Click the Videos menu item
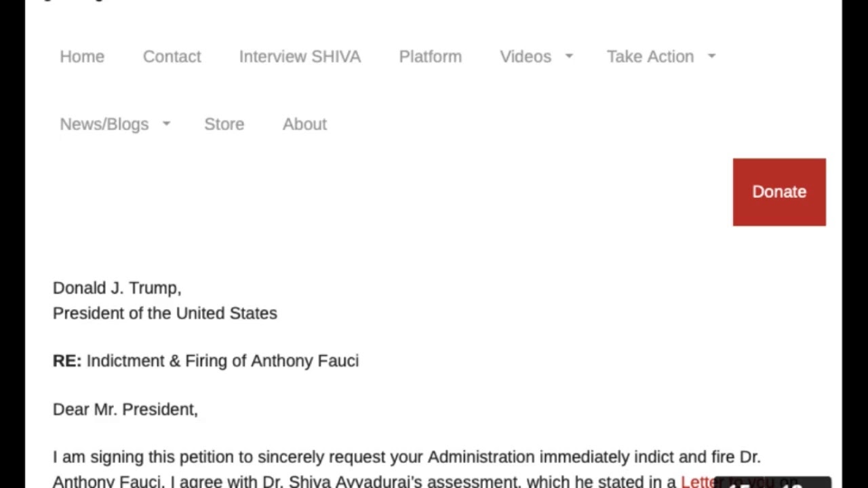This screenshot has height=488, width=868. pyautogui.click(x=526, y=56)
